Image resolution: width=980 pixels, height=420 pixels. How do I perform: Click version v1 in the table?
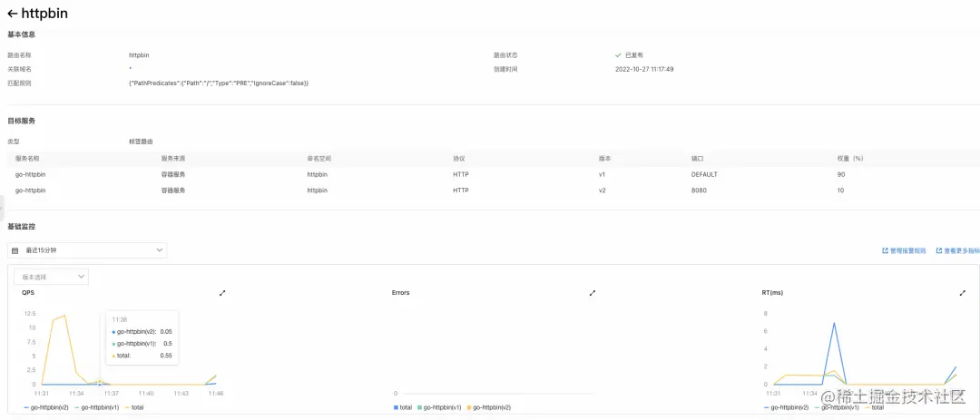point(602,174)
